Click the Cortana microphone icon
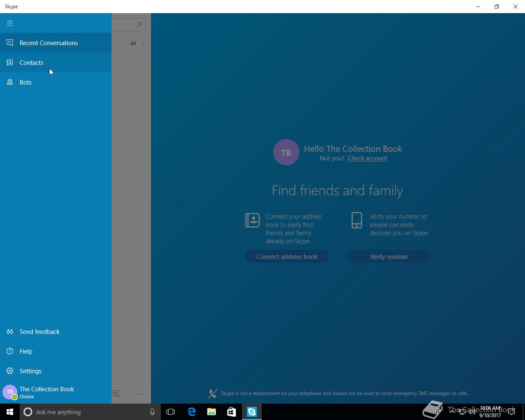The height and width of the screenshot is (420, 525). (152, 412)
